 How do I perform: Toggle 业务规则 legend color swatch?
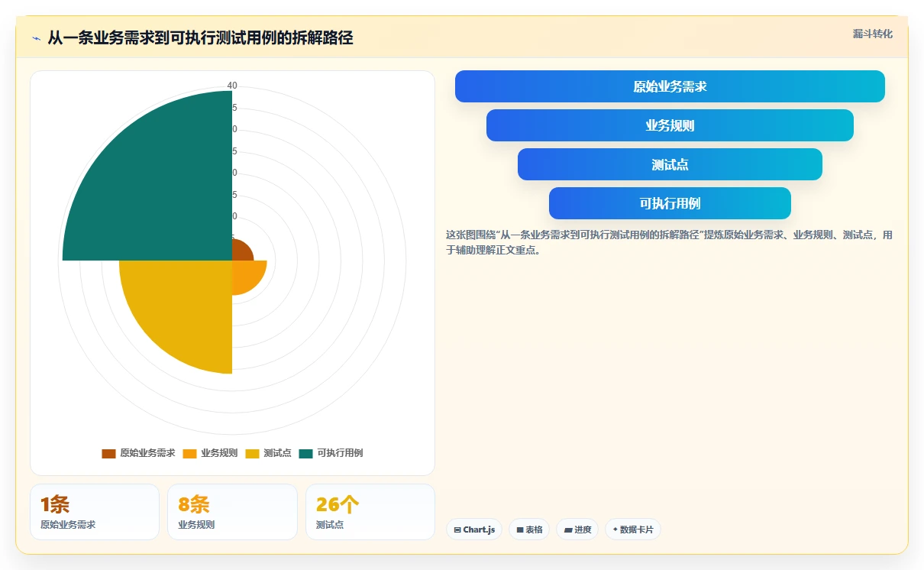click(x=190, y=453)
